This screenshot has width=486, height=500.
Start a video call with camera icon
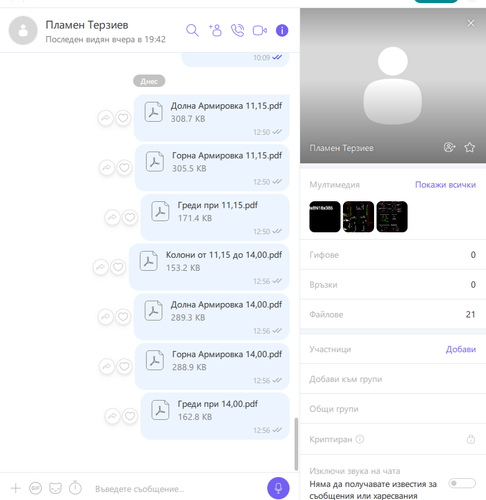260,31
